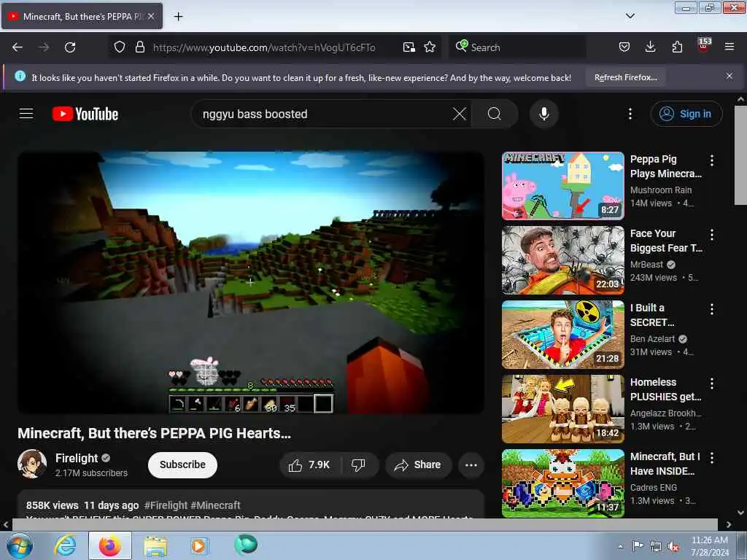Open the Ben Azelart I Built a SECRET thumbnail
This screenshot has width=747, height=560.
[562, 334]
